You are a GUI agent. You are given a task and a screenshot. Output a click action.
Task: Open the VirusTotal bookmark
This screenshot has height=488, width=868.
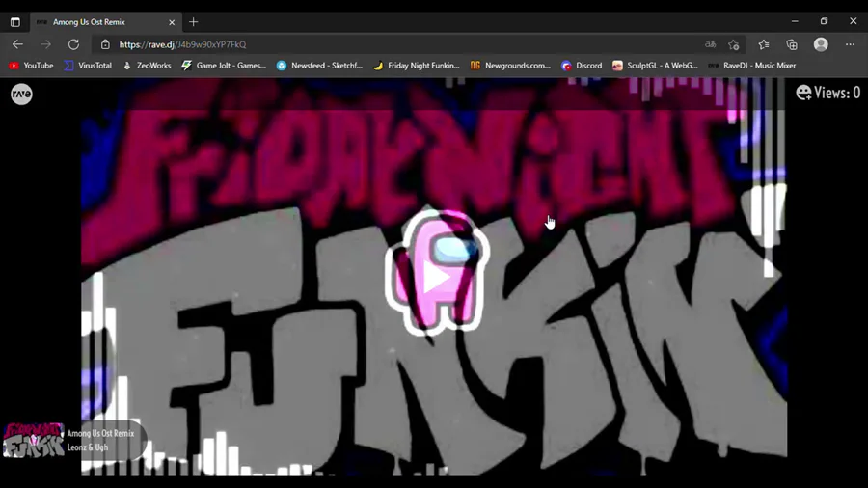pos(88,66)
